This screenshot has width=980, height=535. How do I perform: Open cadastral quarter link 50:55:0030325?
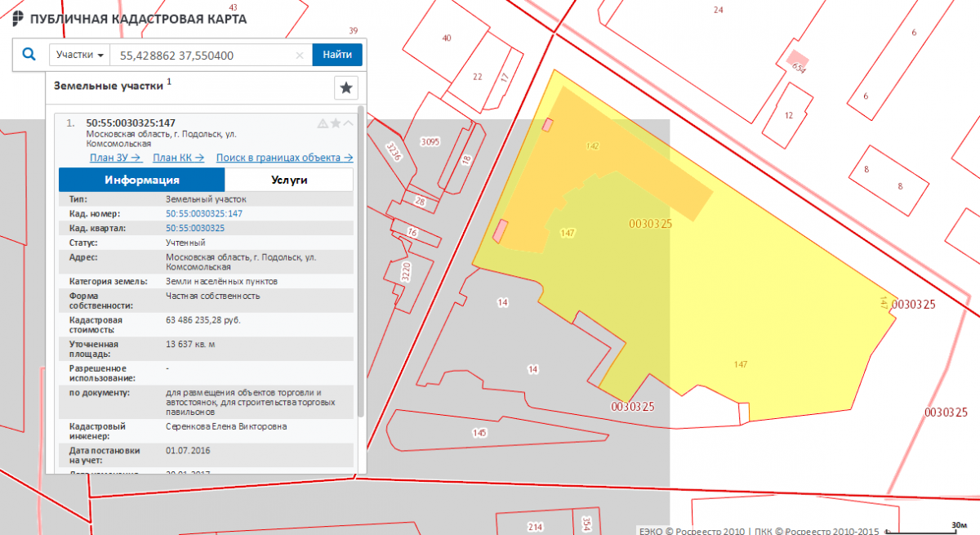[x=195, y=228]
